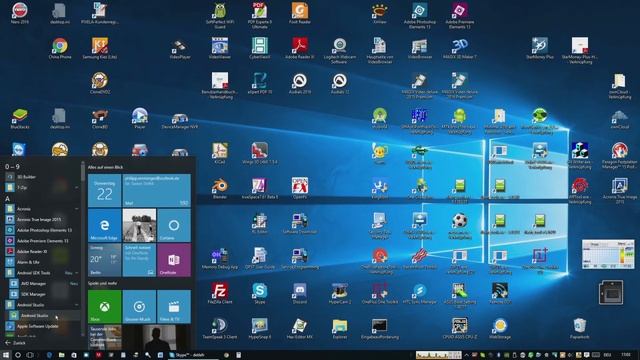Collapse the Android Studio folder chevron

76,305
